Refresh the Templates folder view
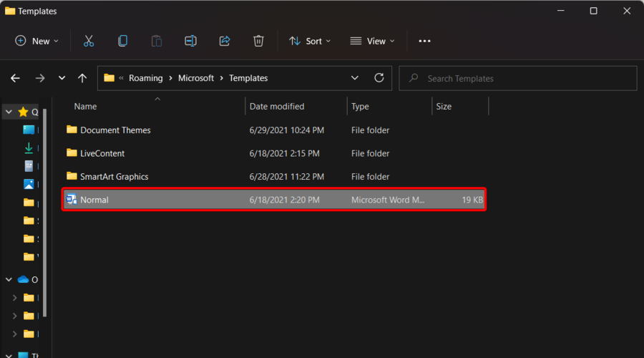 point(379,78)
